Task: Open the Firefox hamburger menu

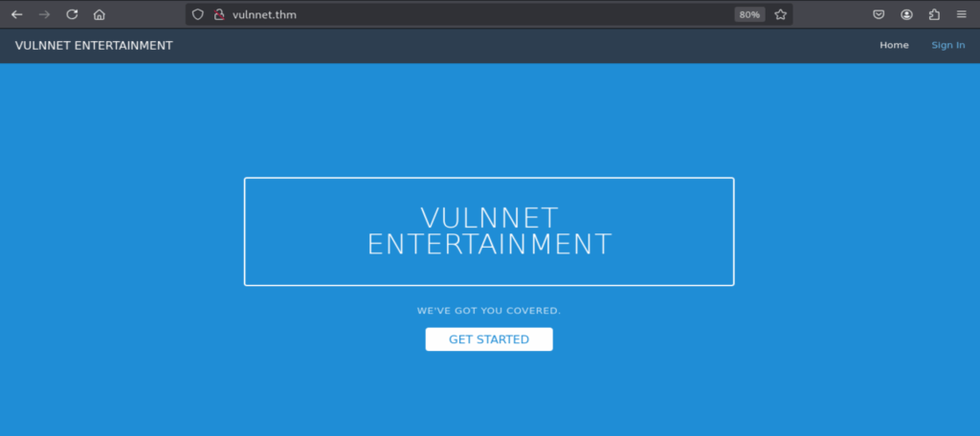Action: (961, 14)
